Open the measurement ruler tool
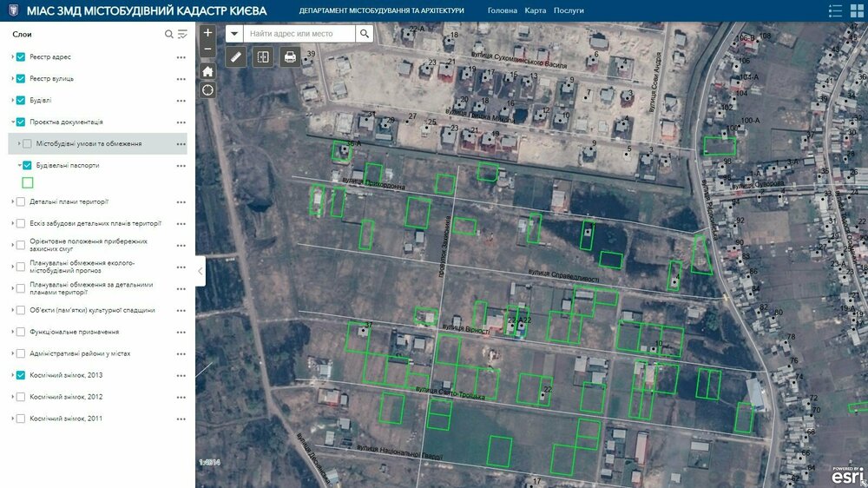This screenshot has height=488, width=868. pyautogui.click(x=236, y=56)
